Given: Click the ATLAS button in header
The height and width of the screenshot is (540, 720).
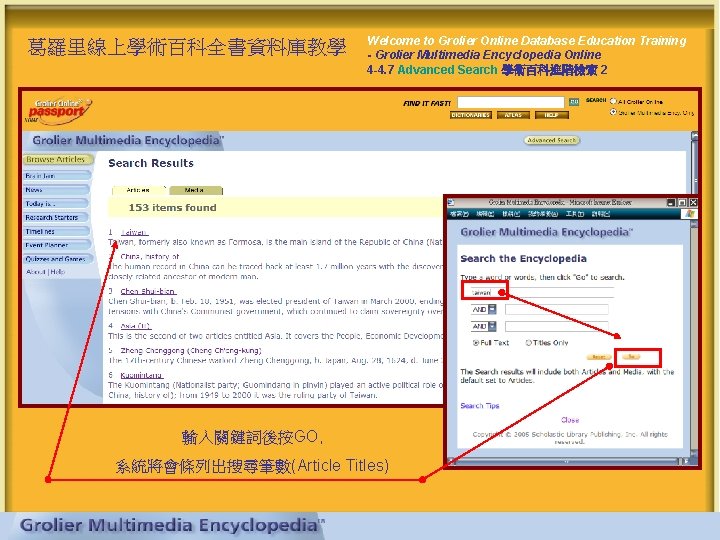Looking at the screenshot, I should 513,115.
